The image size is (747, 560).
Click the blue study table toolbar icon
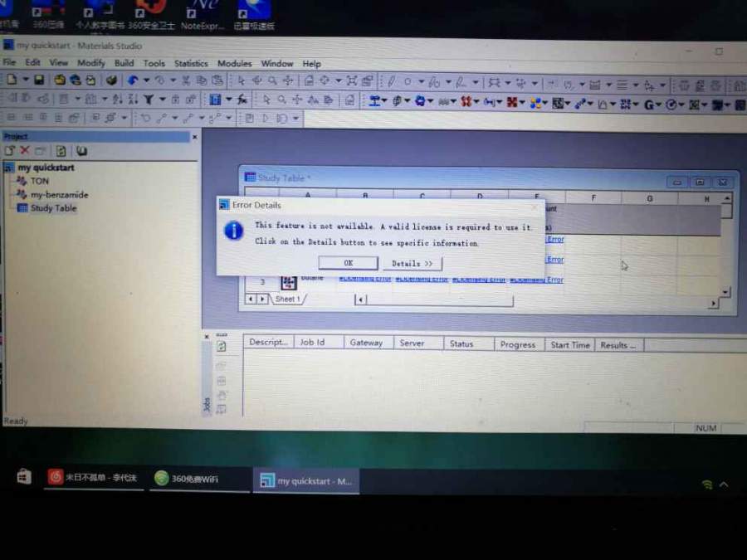pos(215,100)
